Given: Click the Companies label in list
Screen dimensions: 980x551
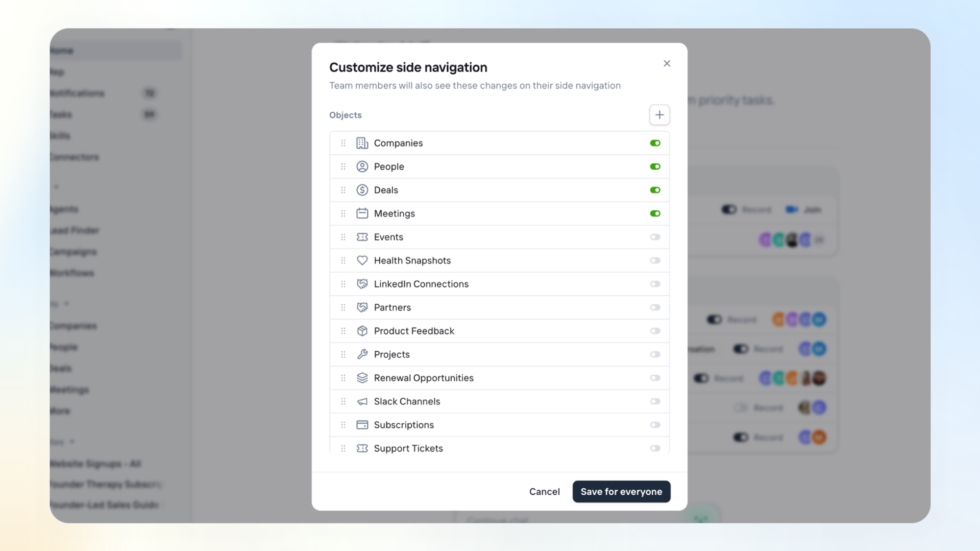Looking at the screenshot, I should [x=398, y=143].
